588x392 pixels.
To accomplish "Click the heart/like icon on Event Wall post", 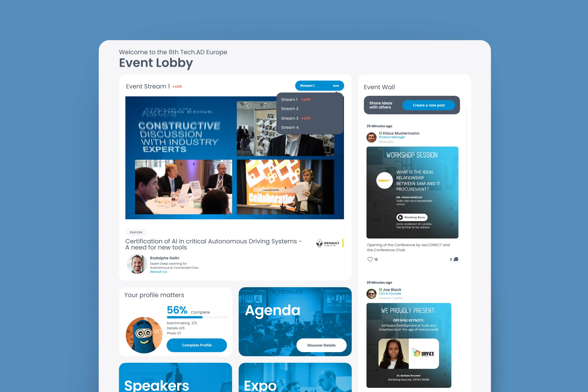I will [x=370, y=259].
